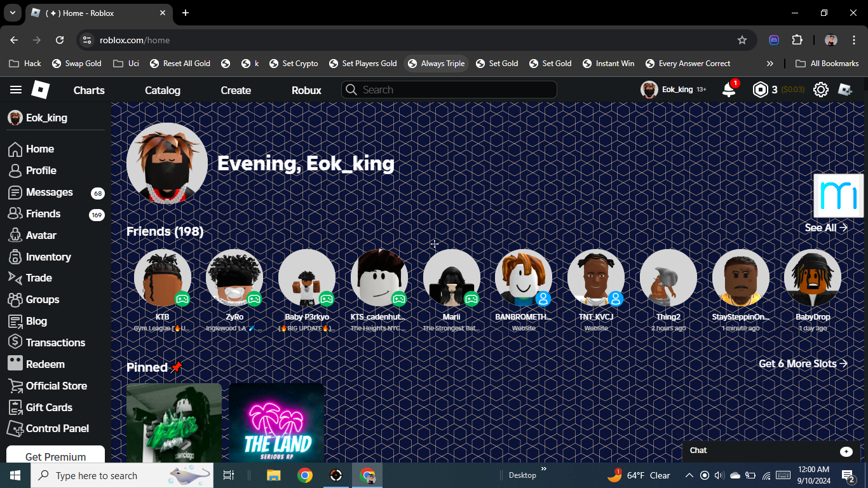
Task: Reload the page
Action: click(x=60, y=40)
